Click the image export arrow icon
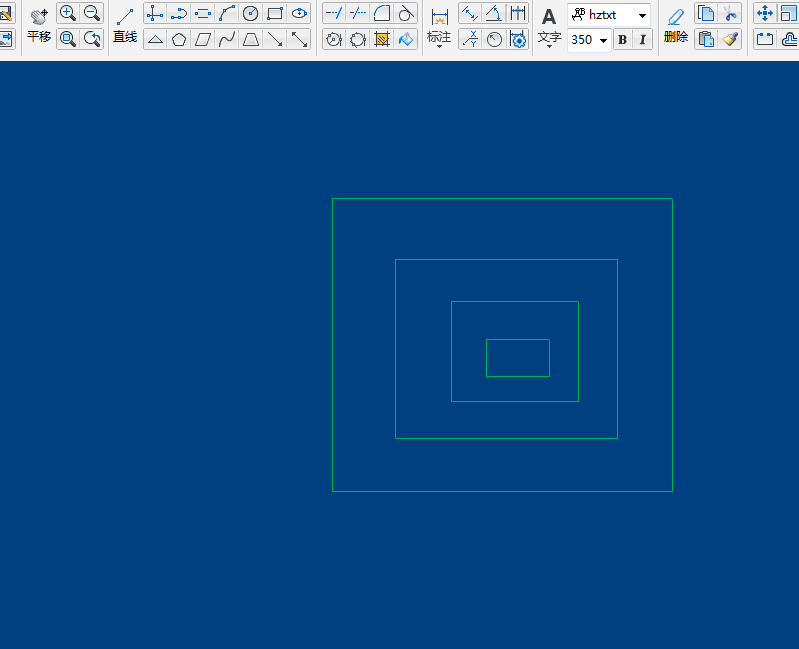 click(x=6, y=39)
